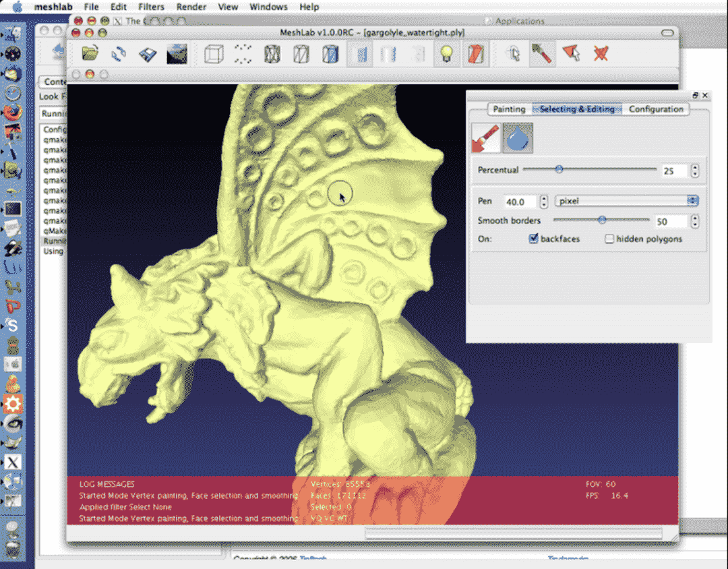The height and width of the screenshot is (569, 728).
Task: Enable the hidden polygons checkbox
Action: pyautogui.click(x=609, y=239)
